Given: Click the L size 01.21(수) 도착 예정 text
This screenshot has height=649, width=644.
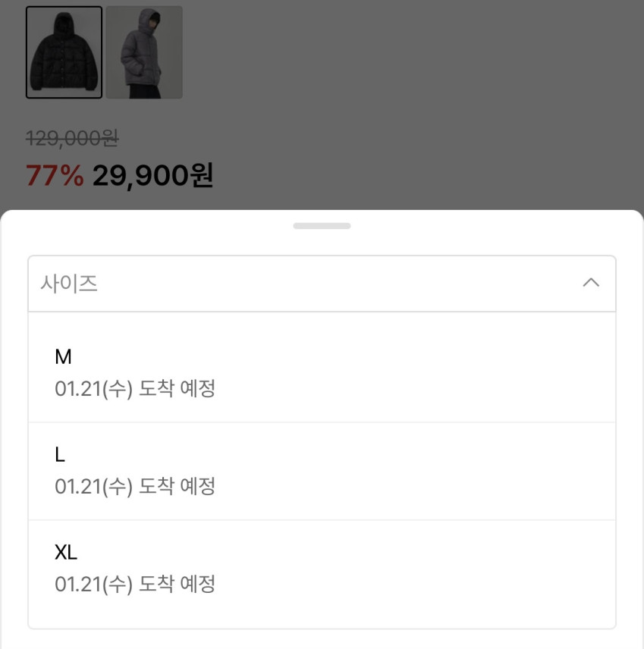Looking at the screenshot, I should 135,486.
